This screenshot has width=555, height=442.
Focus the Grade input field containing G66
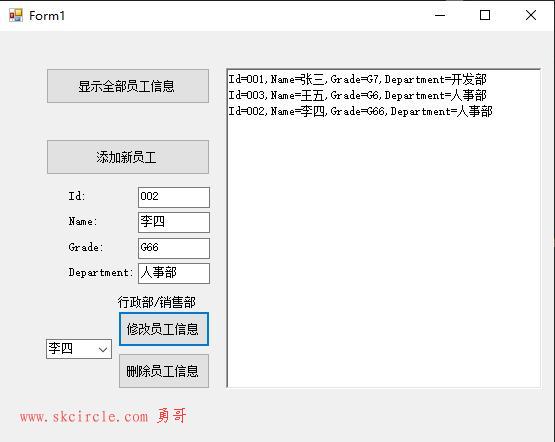tap(174, 248)
